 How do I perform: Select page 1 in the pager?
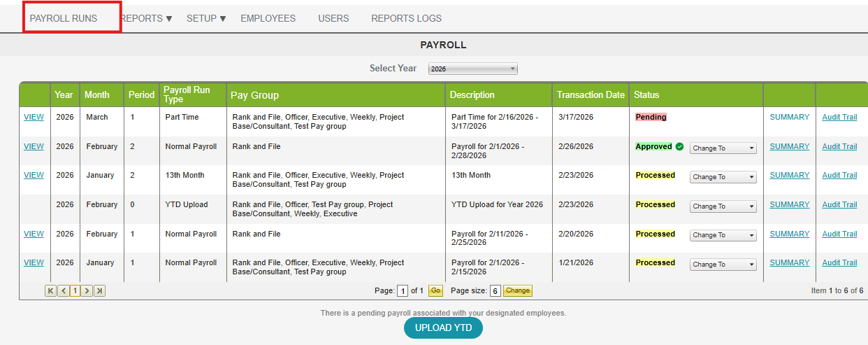[x=75, y=290]
